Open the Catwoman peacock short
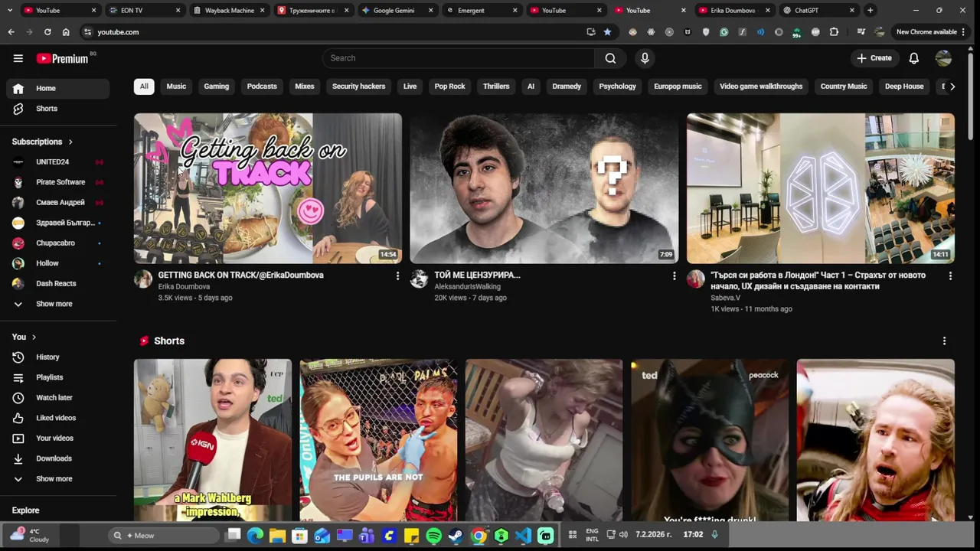This screenshot has height=551, width=980. coord(710,440)
